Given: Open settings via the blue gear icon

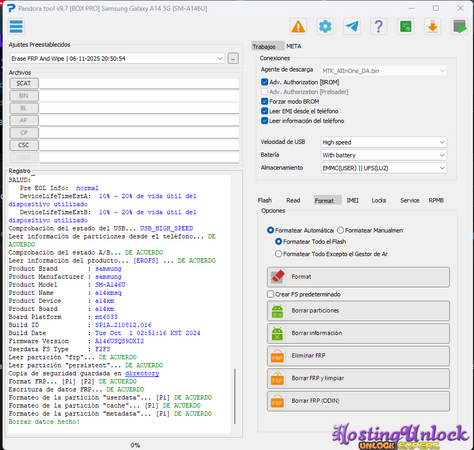Looking at the screenshot, I should pos(325,27).
